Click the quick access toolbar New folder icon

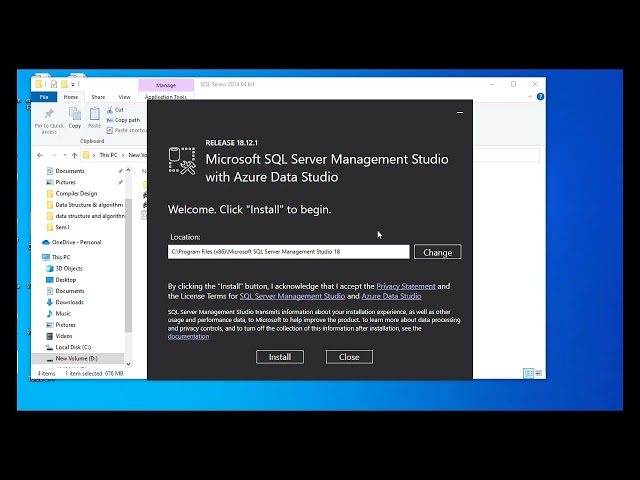pyautogui.click(x=64, y=84)
